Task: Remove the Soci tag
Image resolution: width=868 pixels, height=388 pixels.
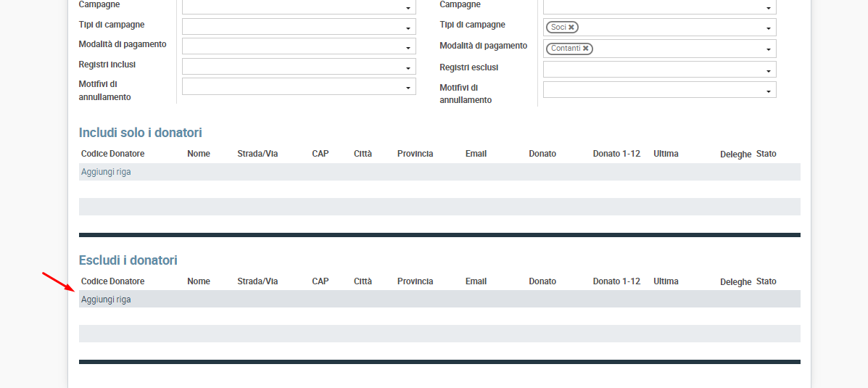Action: point(571,28)
